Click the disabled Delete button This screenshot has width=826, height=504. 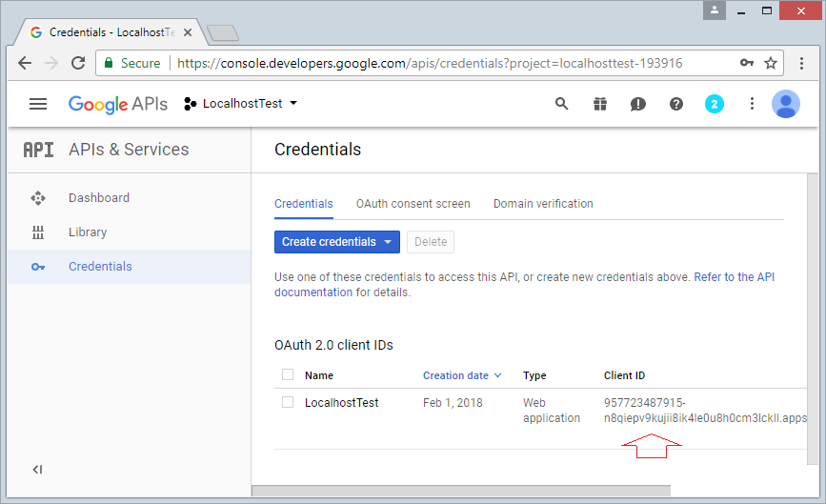(431, 242)
